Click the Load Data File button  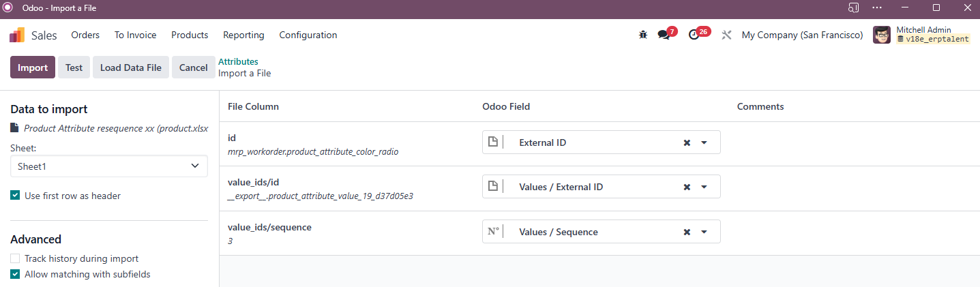130,67
